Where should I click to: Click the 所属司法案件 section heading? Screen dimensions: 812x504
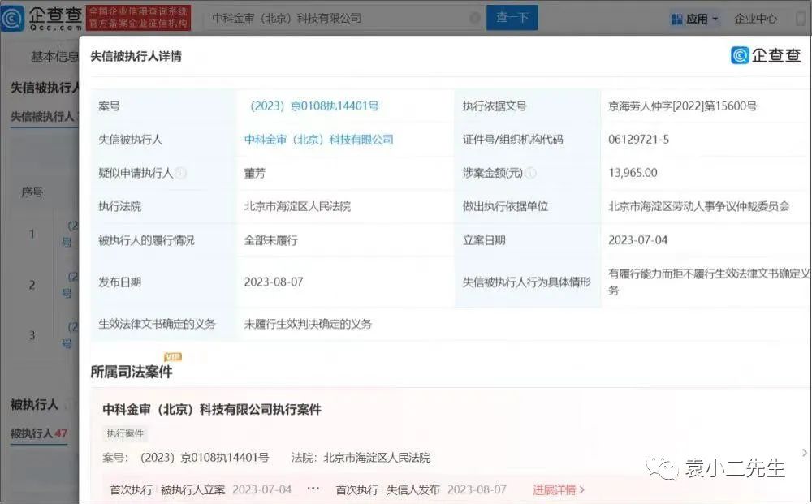[131, 372]
